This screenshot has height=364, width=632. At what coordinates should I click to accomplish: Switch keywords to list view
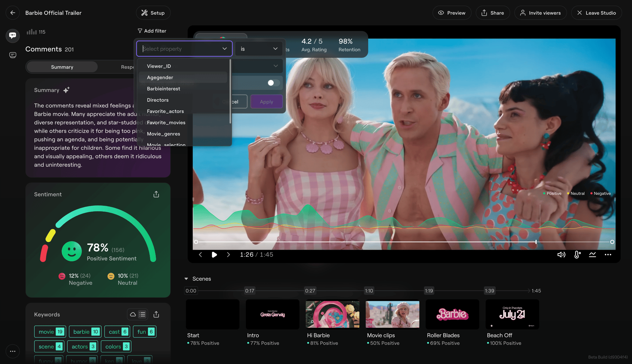[x=142, y=314]
